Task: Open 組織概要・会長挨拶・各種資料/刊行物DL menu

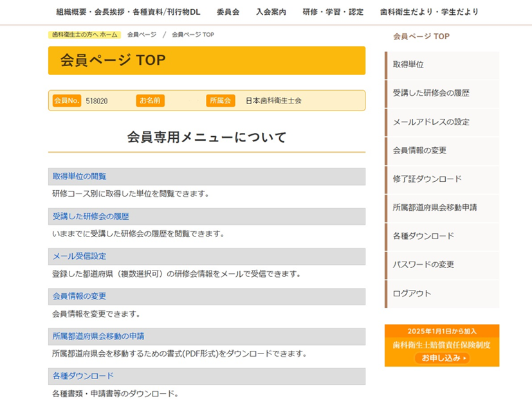Action: [x=128, y=12]
